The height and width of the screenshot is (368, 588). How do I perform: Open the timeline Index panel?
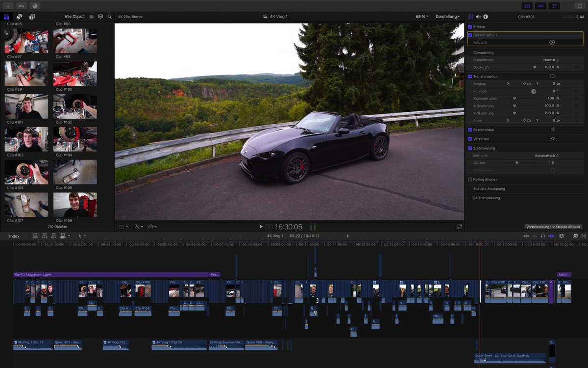[x=14, y=236]
